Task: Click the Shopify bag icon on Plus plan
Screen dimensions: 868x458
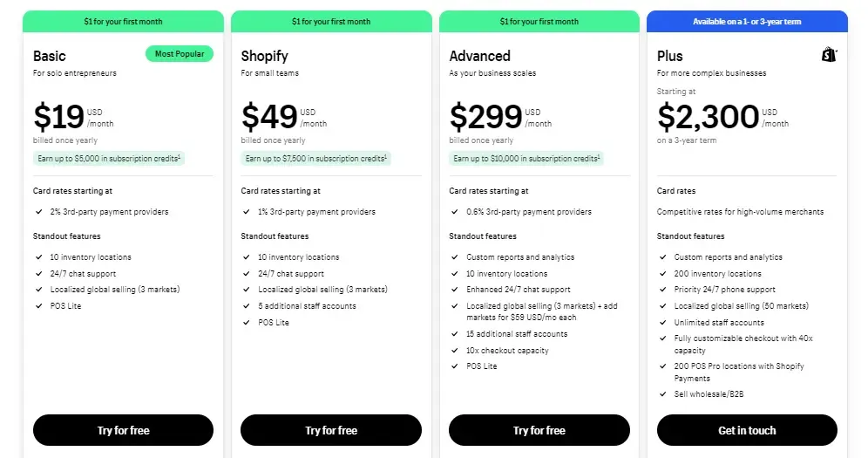Action: (x=829, y=54)
